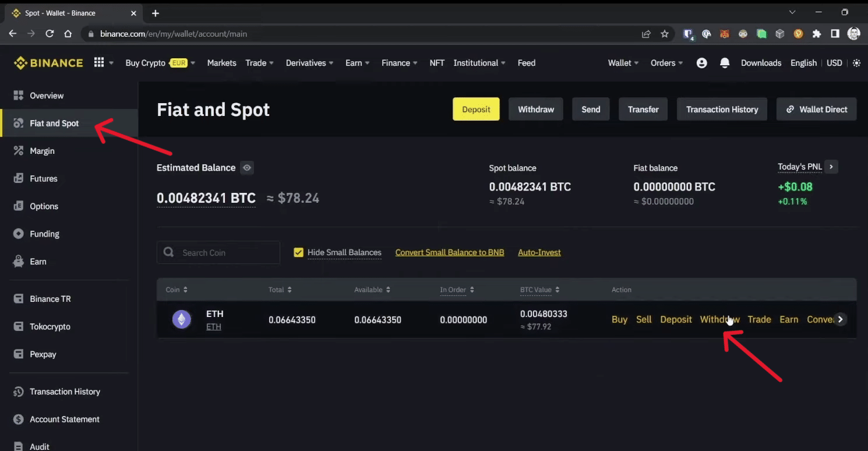868x451 pixels.
Task: Sort the table by the Total column
Action: coord(280,290)
